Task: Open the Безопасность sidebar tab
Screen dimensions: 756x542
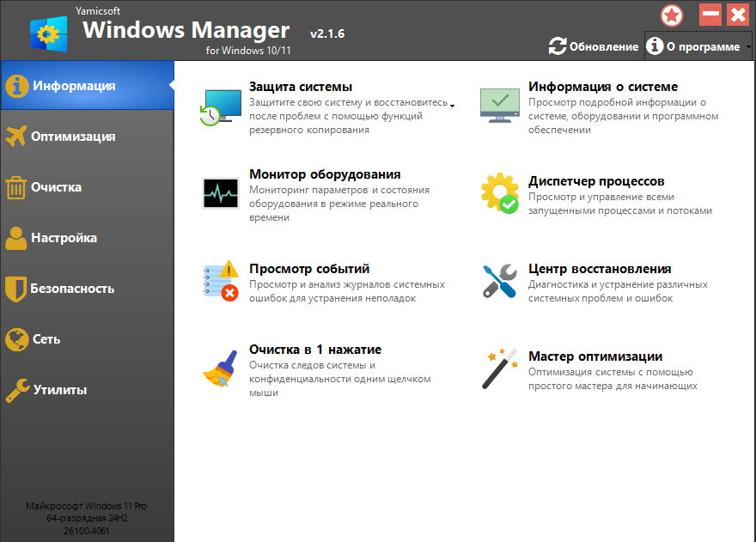Action: [x=88, y=289]
